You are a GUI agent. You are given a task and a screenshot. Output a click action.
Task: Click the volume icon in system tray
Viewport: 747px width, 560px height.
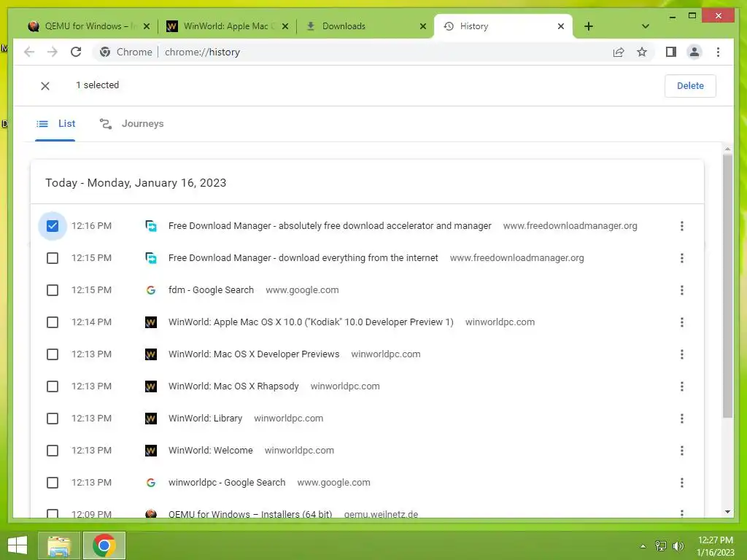tap(678, 545)
